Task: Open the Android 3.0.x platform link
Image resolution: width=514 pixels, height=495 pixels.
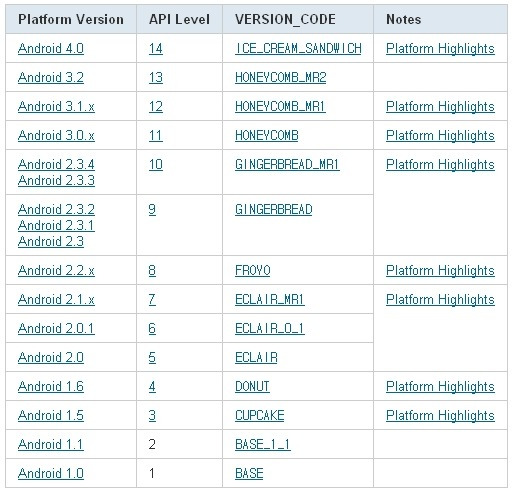Action: point(56,136)
